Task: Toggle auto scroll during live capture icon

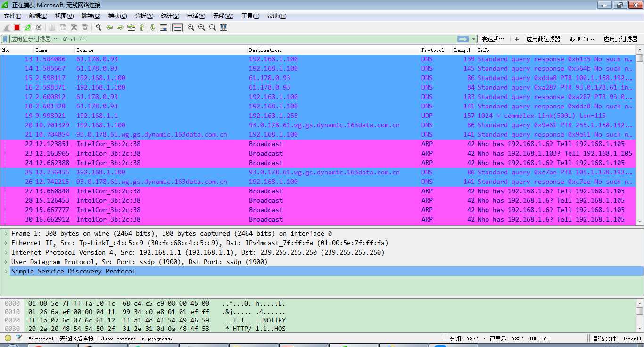Action: pos(164,27)
